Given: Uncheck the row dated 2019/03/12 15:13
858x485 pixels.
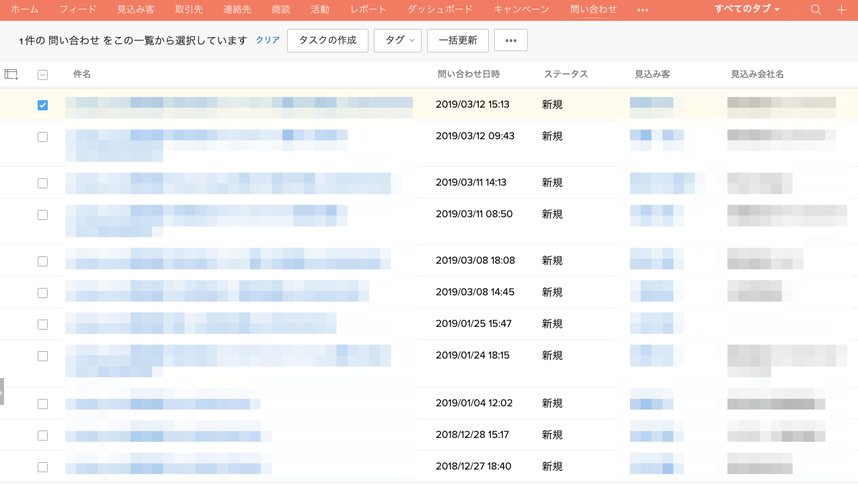Looking at the screenshot, I should tap(42, 105).
